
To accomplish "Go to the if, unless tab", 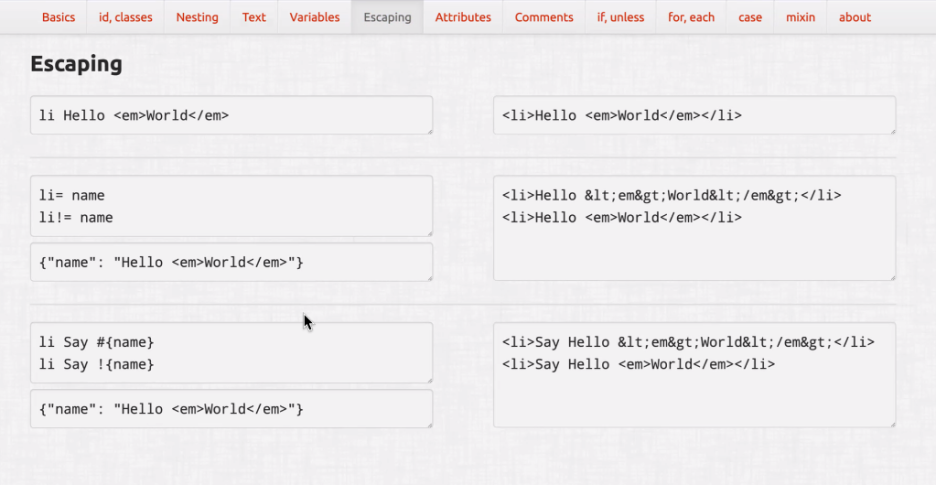I will [620, 17].
